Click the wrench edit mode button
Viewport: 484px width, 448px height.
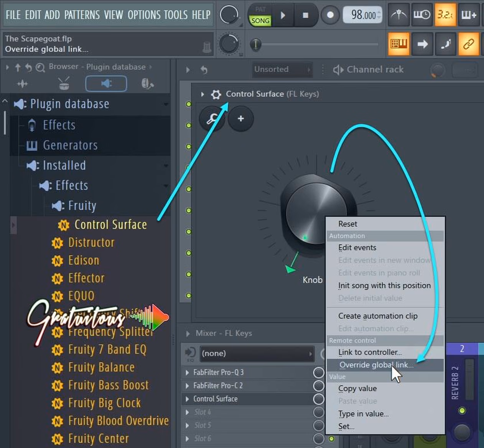tap(212, 119)
